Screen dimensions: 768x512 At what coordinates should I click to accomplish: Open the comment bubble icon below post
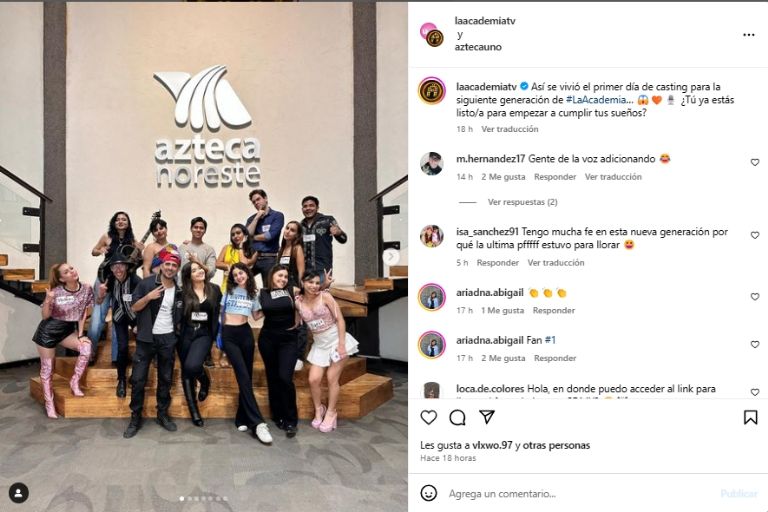click(457, 417)
